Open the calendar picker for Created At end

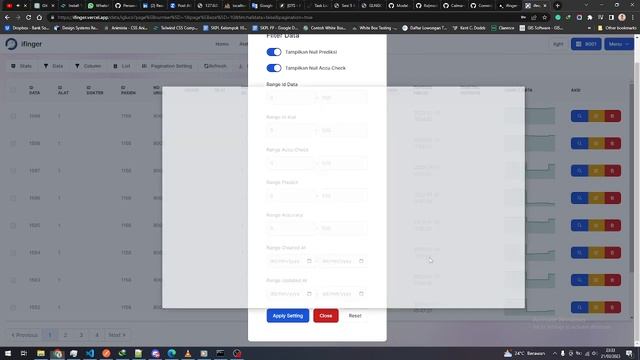(x=361, y=261)
